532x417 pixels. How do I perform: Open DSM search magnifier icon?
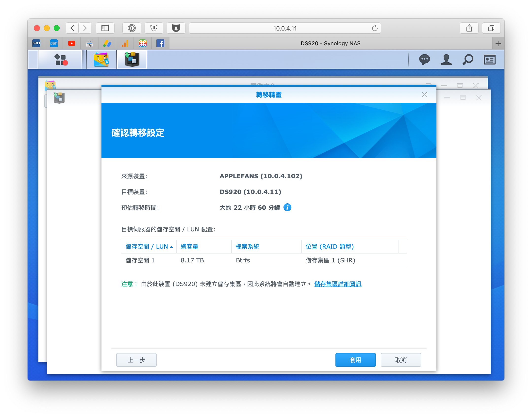coord(468,60)
